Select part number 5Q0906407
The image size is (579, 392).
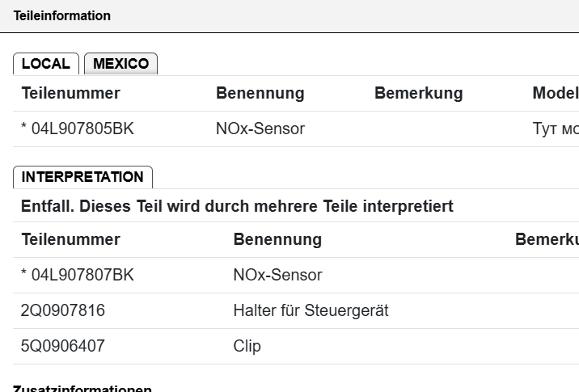[x=63, y=346]
